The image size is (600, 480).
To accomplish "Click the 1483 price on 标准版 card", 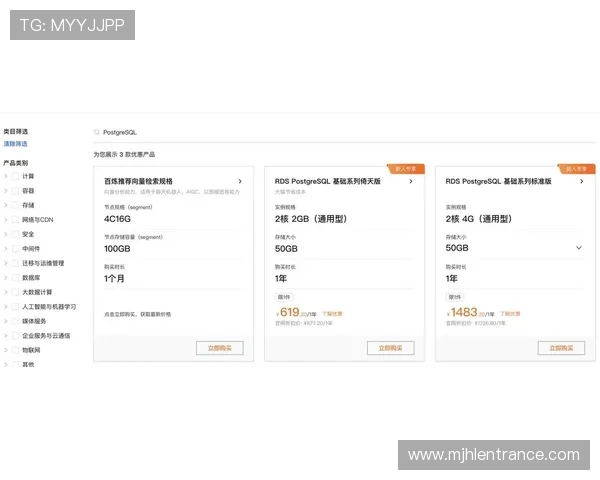I will 464,312.
